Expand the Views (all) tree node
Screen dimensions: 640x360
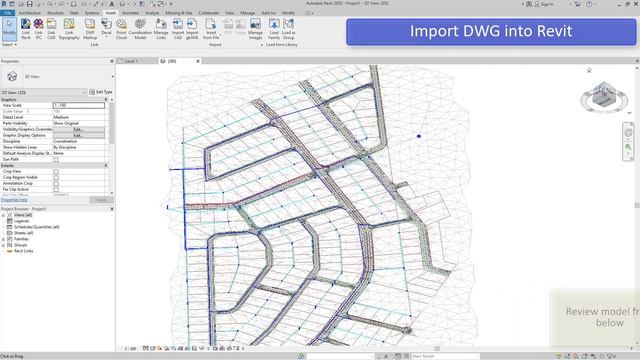pyautogui.click(x=3, y=215)
